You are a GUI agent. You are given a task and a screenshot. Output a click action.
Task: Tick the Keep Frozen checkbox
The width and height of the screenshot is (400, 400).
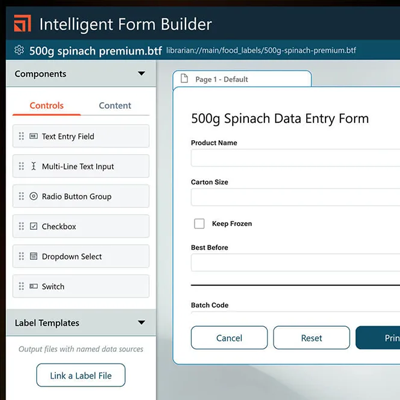pos(199,223)
